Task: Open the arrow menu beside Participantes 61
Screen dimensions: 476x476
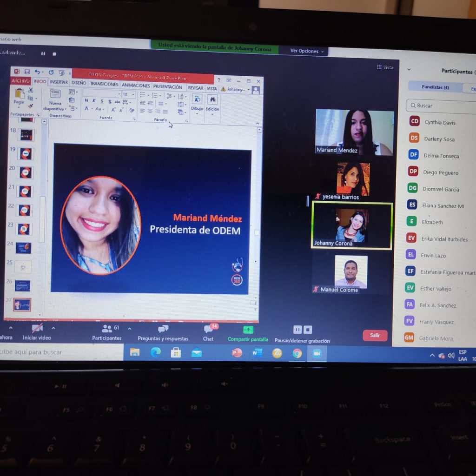Action: (130, 329)
